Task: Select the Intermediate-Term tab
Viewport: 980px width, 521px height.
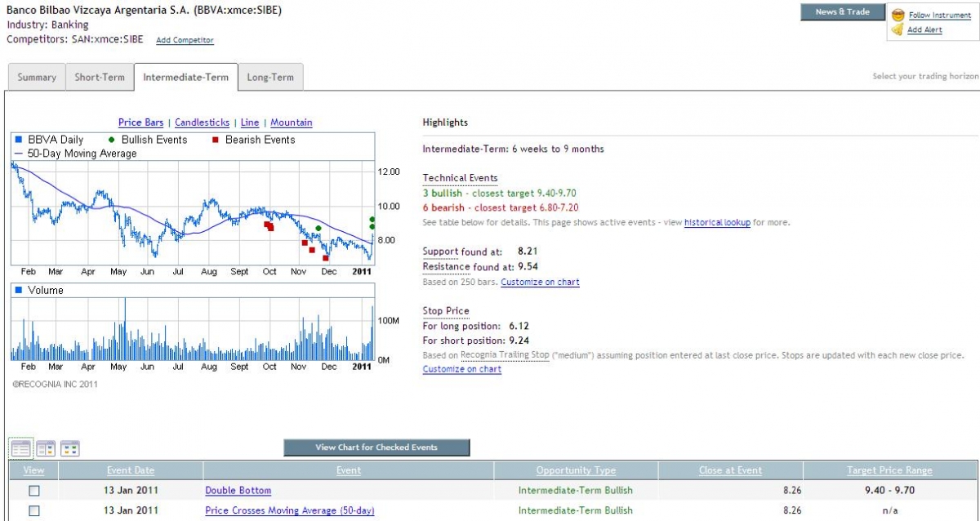Action: tap(186, 78)
